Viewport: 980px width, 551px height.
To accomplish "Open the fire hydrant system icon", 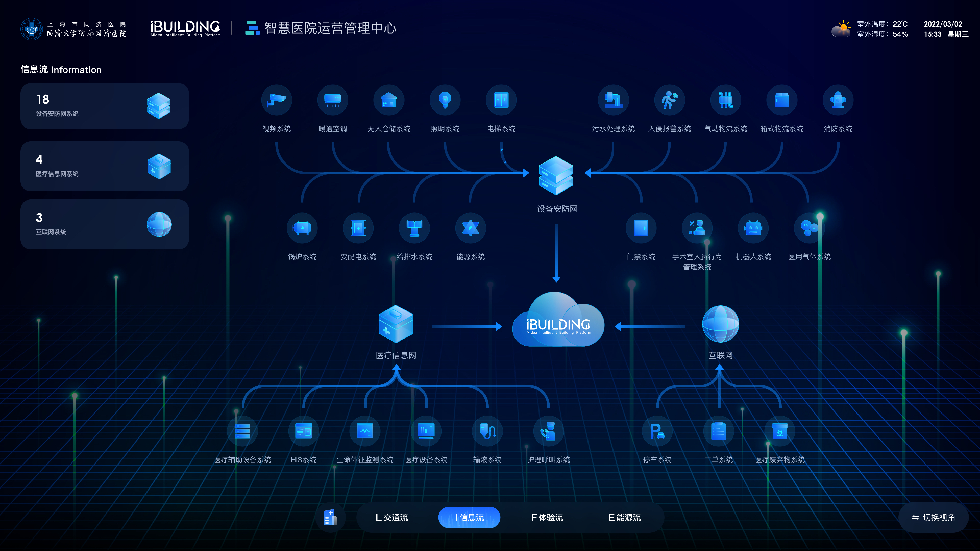I will [x=838, y=101].
